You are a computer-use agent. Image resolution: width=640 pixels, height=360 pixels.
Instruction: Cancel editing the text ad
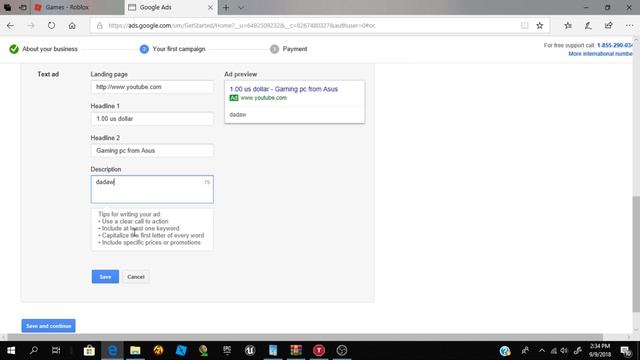pyautogui.click(x=136, y=277)
